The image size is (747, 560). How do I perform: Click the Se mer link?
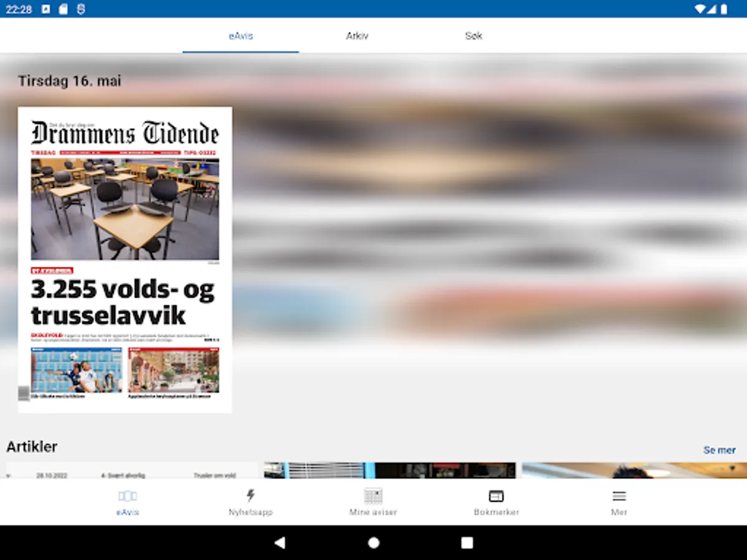(x=720, y=450)
